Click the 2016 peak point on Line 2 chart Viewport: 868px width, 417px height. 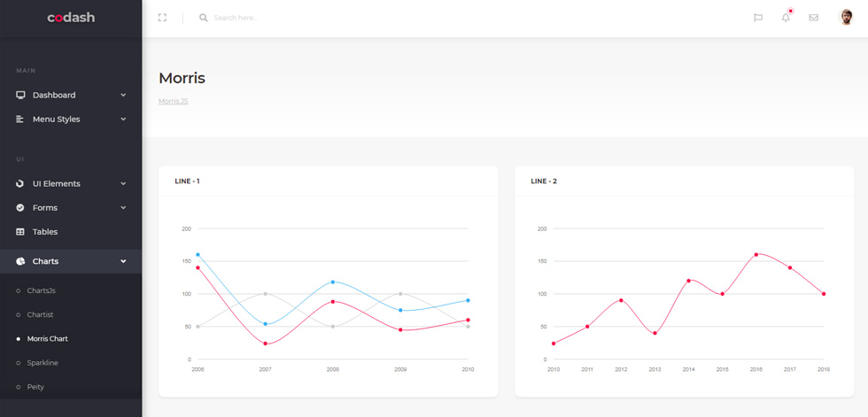point(756,254)
